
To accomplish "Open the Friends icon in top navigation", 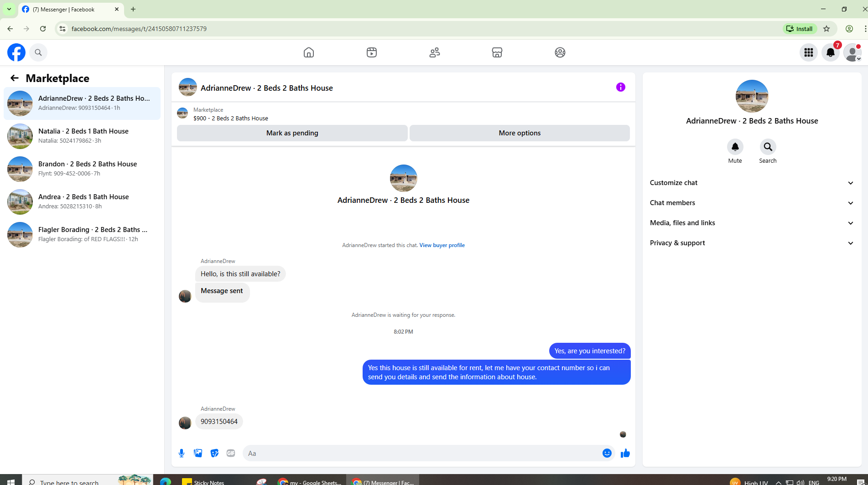I will click(x=435, y=52).
